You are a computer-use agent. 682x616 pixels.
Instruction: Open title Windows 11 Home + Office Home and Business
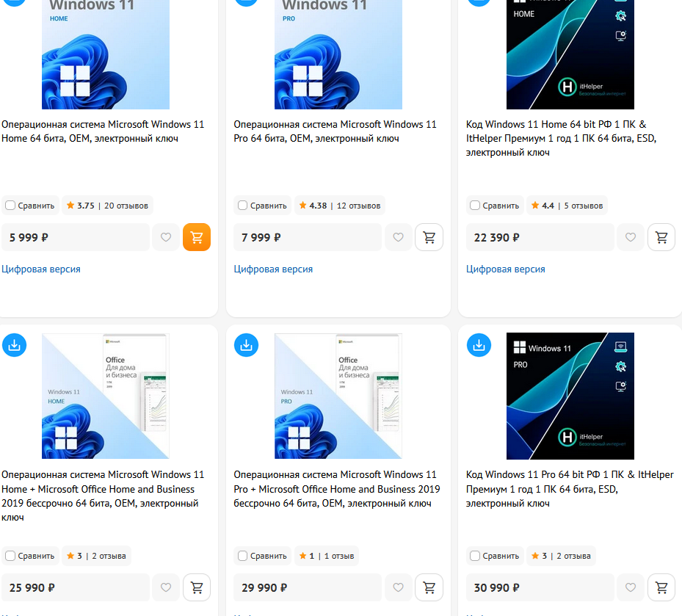pyautogui.click(x=103, y=496)
